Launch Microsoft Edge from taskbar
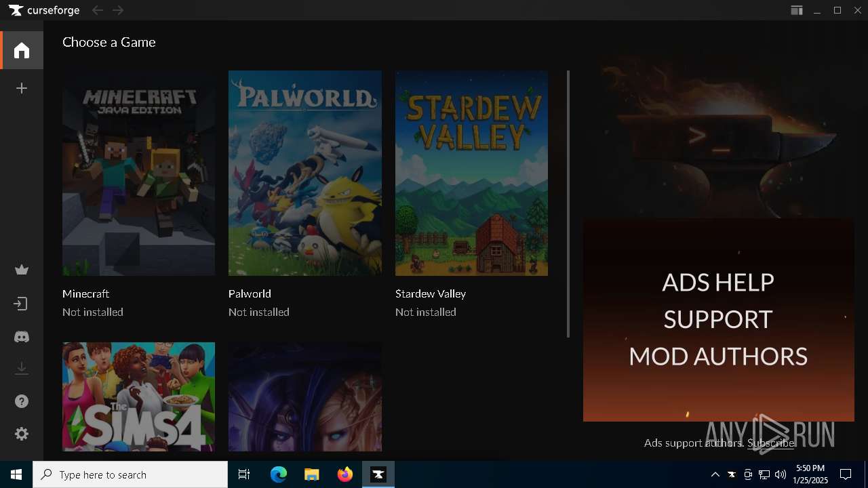 pyautogui.click(x=279, y=474)
